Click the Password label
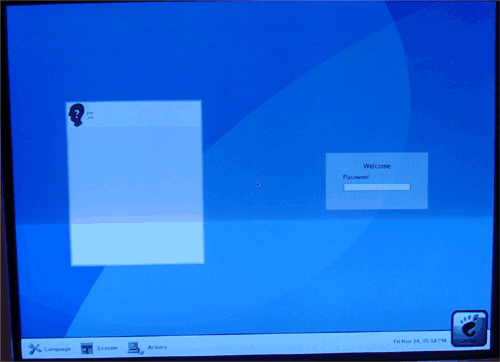 (356, 177)
